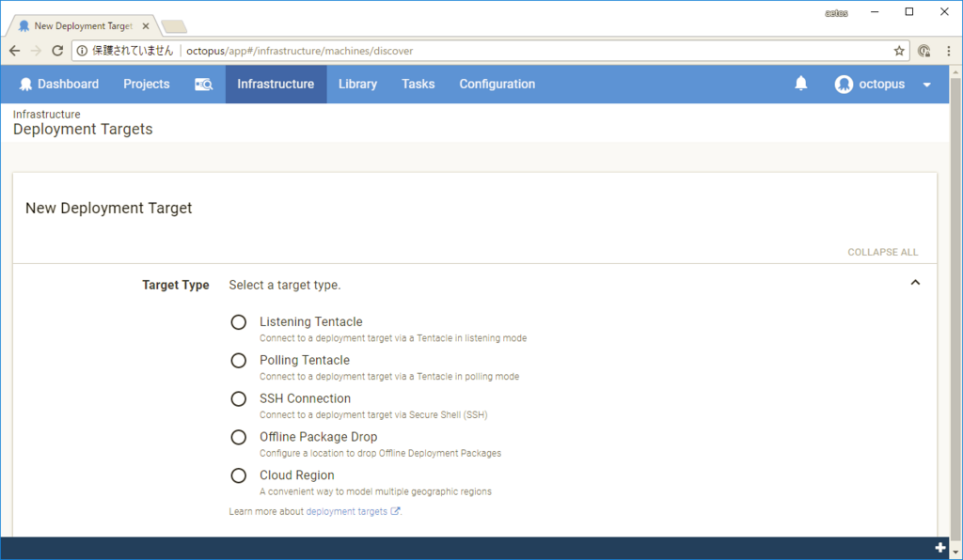This screenshot has height=560, width=963.
Task: Click the 'Select a target type.' text
Action: (x=285, y=286)
